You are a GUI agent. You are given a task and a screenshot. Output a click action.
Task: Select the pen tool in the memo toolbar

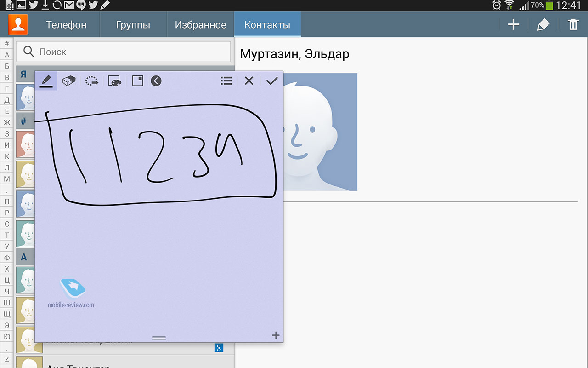click(x=46, y=81)
